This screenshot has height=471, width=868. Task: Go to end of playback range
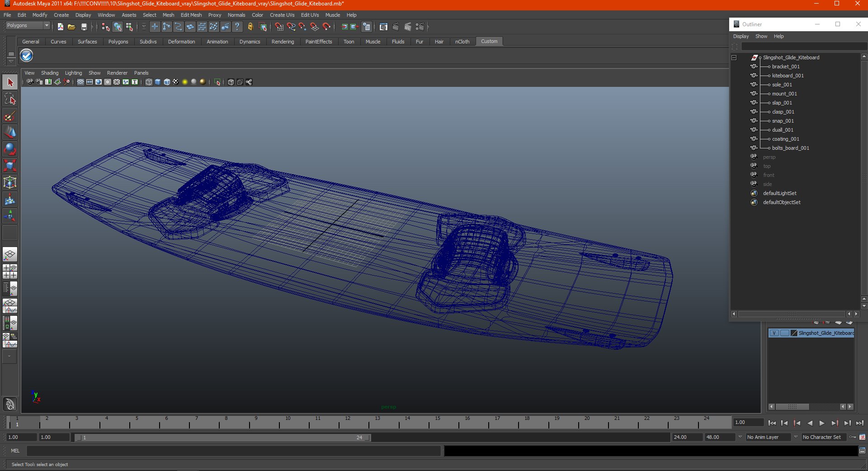pos(859,423)
